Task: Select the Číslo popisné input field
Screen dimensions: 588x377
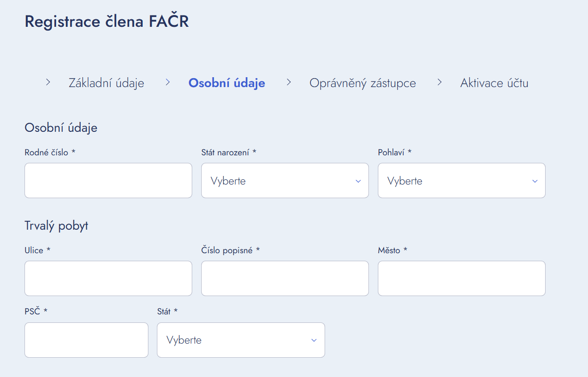Action: 285,279
